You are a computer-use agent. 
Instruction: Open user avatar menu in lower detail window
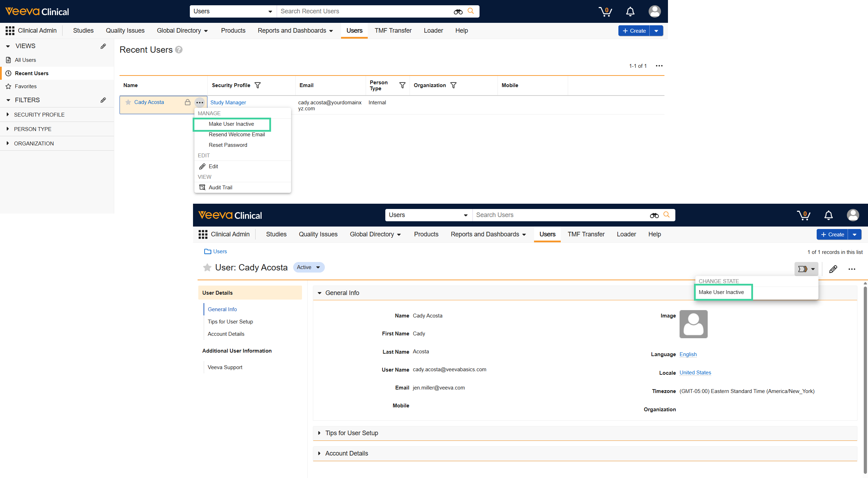pyautogui.click(x=853, y=215)
